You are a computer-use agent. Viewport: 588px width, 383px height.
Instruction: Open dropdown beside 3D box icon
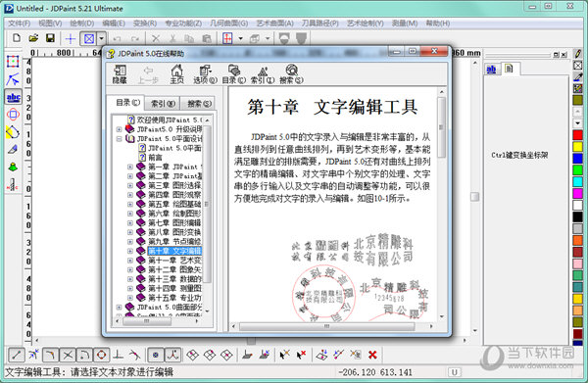tap(268, 38)
